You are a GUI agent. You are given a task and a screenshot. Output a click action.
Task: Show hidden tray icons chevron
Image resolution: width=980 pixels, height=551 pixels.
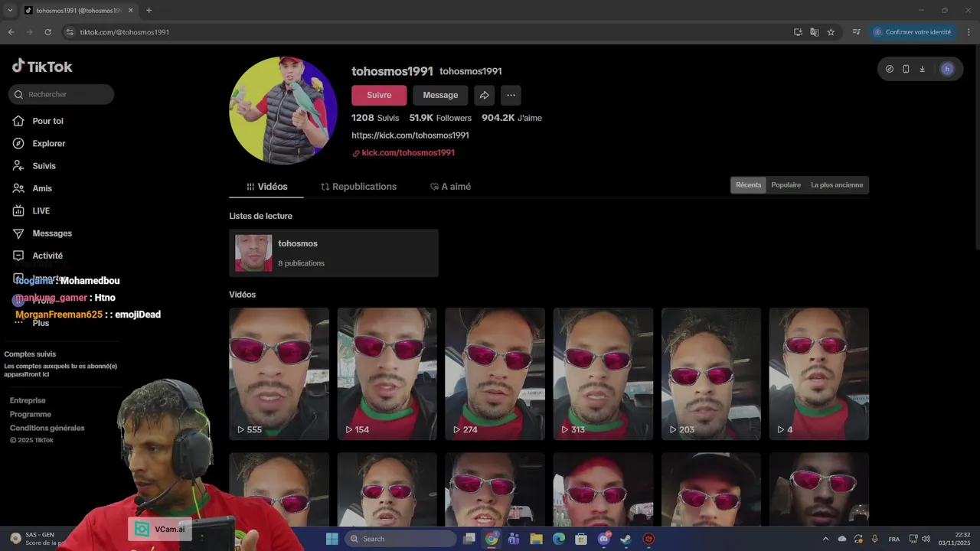(825, 539)
